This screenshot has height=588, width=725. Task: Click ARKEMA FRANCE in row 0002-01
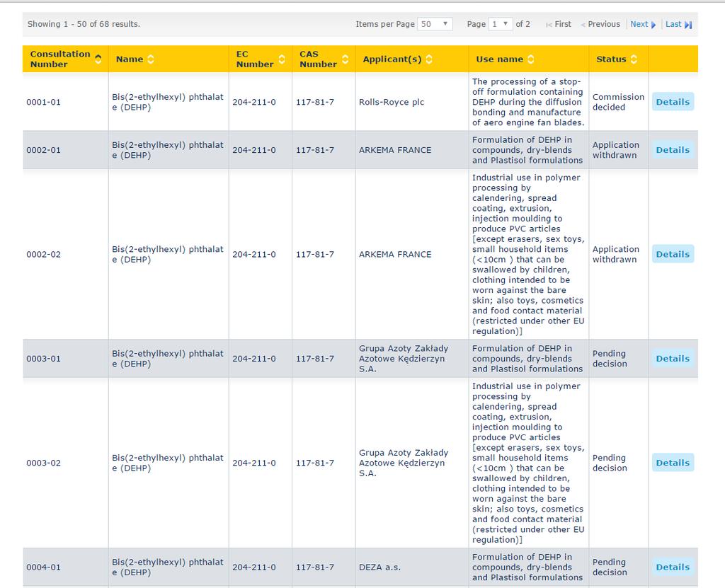395,150
